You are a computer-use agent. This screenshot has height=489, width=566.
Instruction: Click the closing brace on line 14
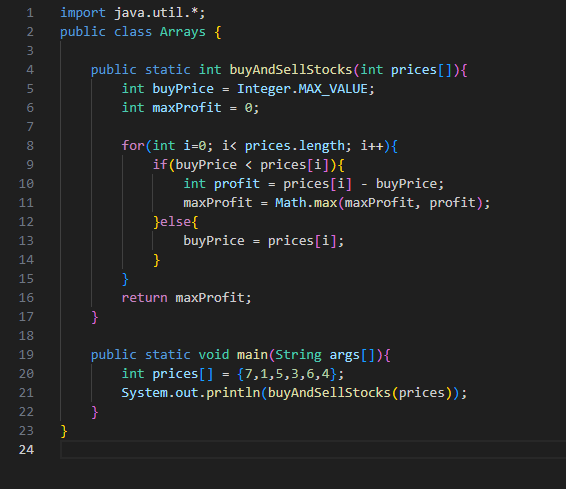coord(156,260)
